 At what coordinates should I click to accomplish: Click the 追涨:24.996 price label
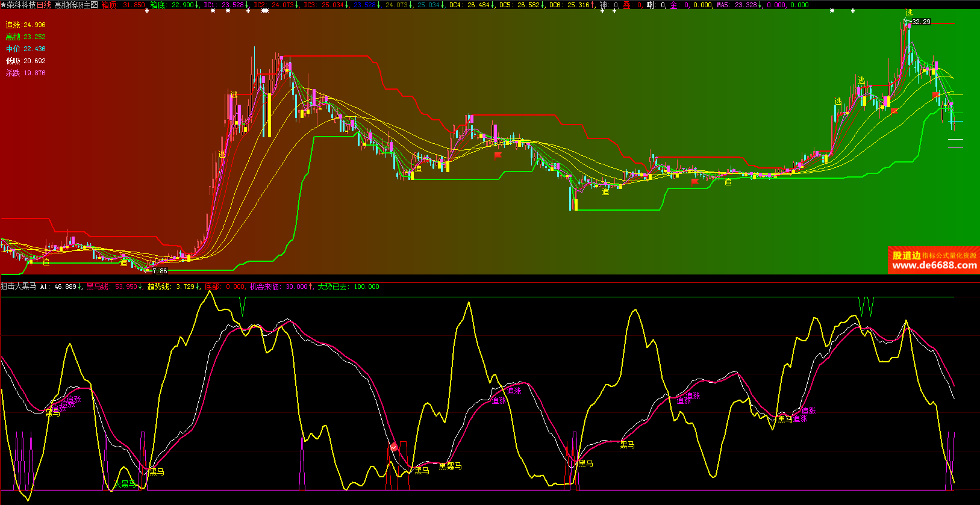pyautogui.click(x=25, y=25)
